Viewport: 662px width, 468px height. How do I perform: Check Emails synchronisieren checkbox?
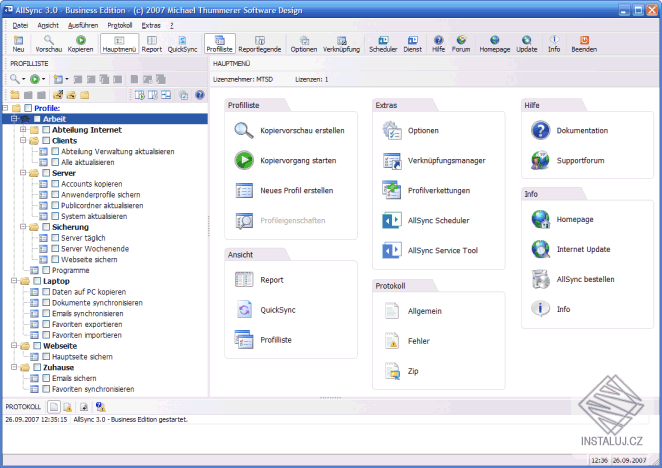tap(46, 313)
